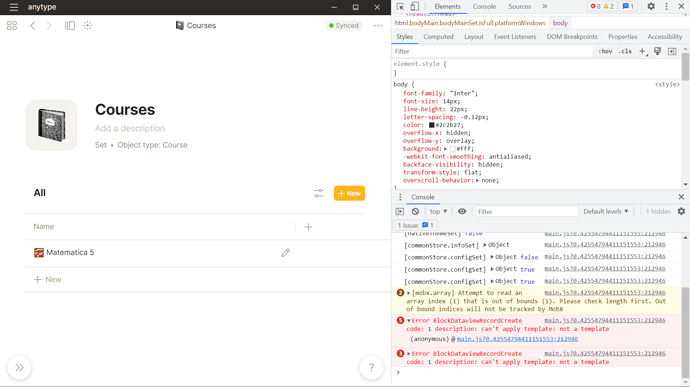Open the help question mark button

[x=371, y=367]
